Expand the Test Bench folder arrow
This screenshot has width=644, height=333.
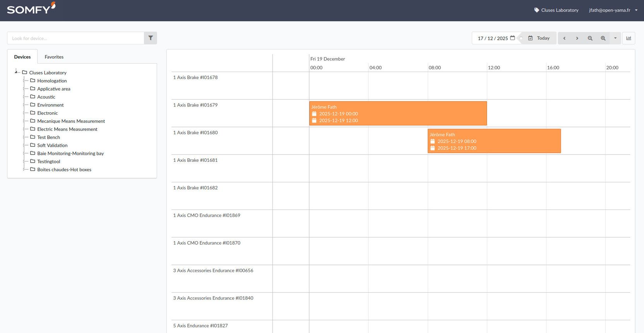[x=24, y=137]
